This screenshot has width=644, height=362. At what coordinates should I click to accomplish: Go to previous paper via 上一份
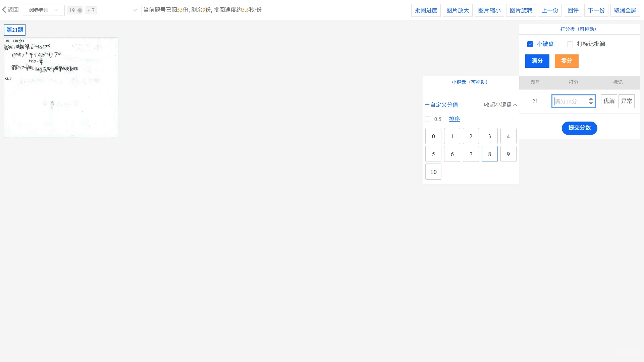550,10
